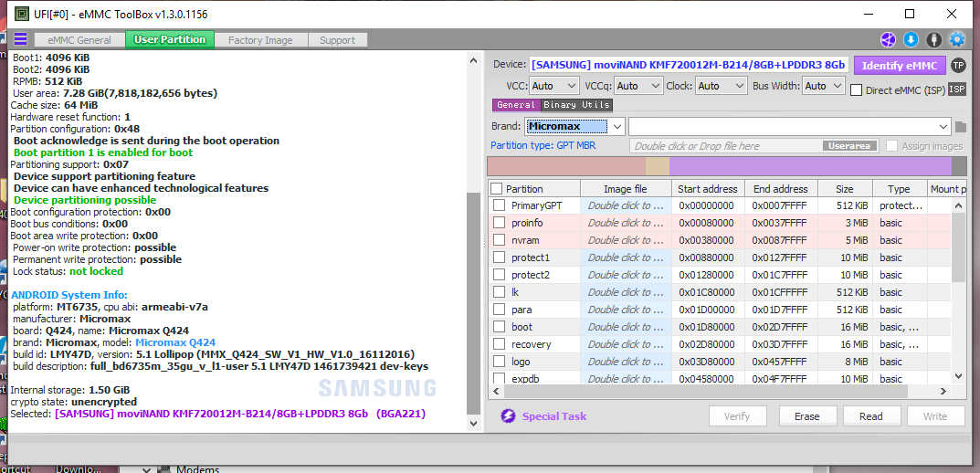This screenshot has height=473, width=980.
Task: Check the logo partition checkbox
Action: (499, 362)
